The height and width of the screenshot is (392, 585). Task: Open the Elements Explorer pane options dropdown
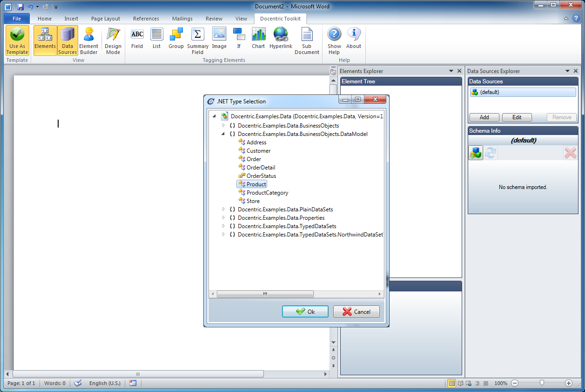(451, 71)
